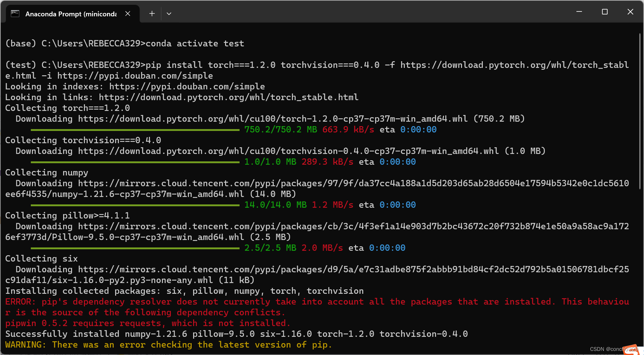Select the Anaconda Prompt (miniconda) tab
This screenshot has height=355, width=644.
coord(70,14)
